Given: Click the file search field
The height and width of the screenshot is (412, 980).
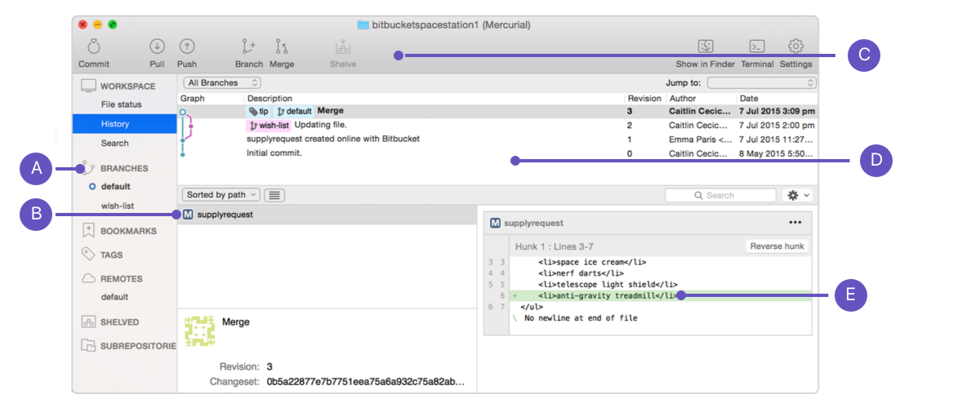Looking at the screenshot, I should [720, 195].
